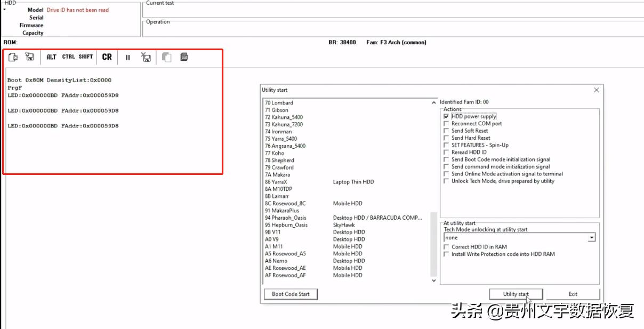Image resolution: width=644 pixels, height=329 pixels.
Task: Toggle the SHIFT key button in terminal toolbar
Action: [x=86, y=57]
